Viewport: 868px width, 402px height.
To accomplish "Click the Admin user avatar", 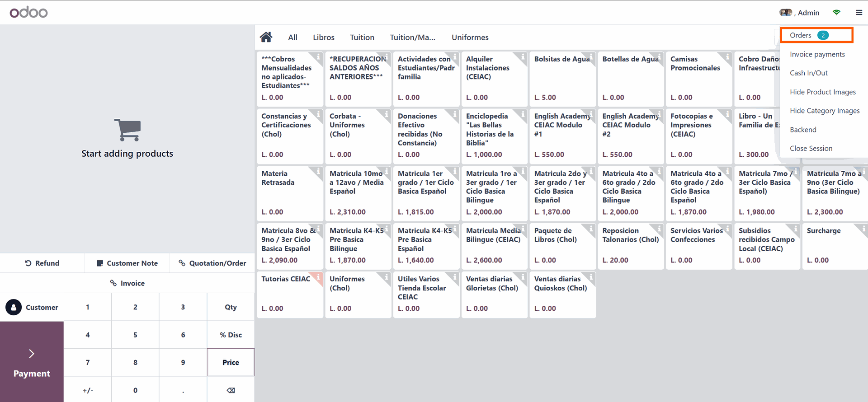I will click(786, 13).
